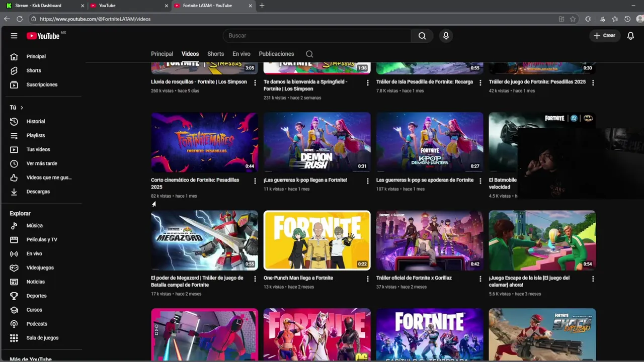Open the hamburger guide menu

click(14, 36)
